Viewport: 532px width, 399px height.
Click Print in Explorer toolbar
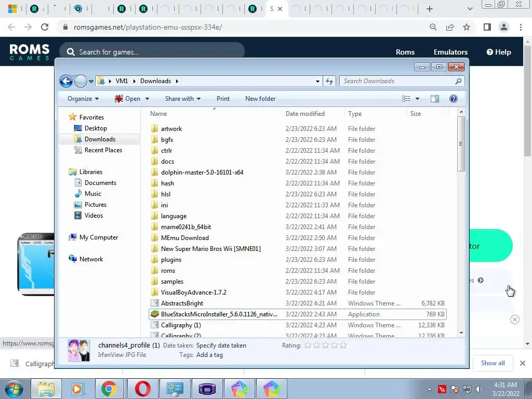pos(223,99)
